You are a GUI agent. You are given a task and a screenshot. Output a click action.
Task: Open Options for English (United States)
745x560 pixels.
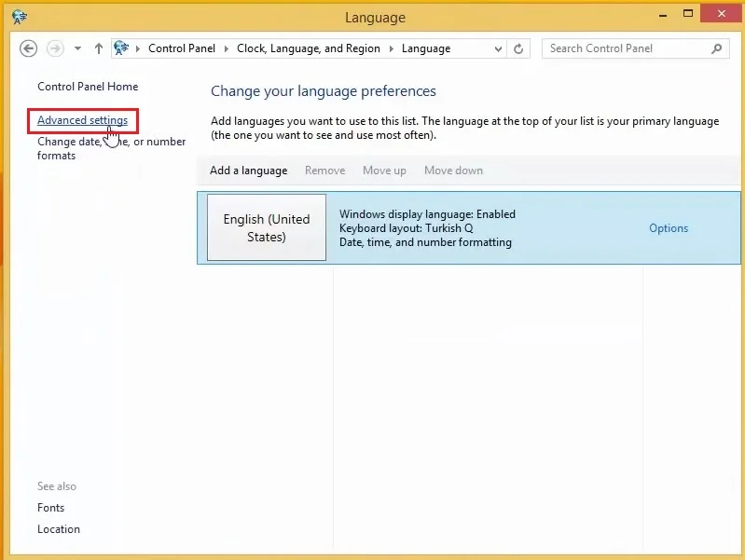(x=669, y=228)
